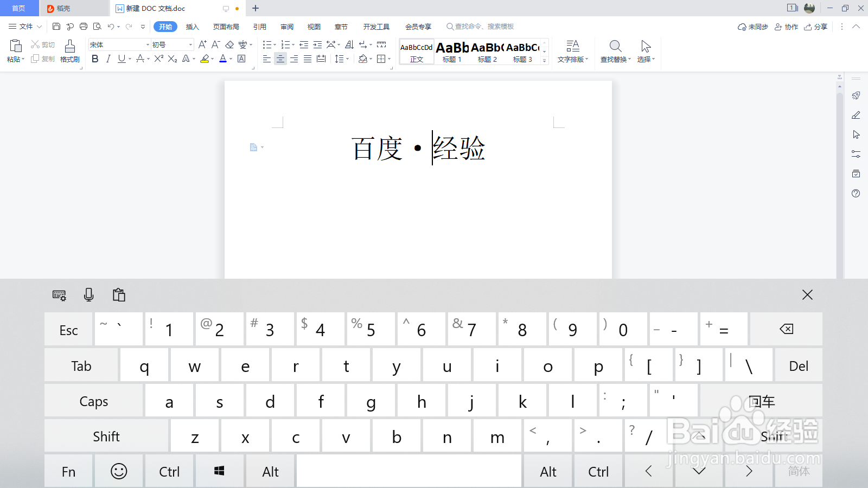Expand the 查找替换 dropdown

tap(616, 59)
